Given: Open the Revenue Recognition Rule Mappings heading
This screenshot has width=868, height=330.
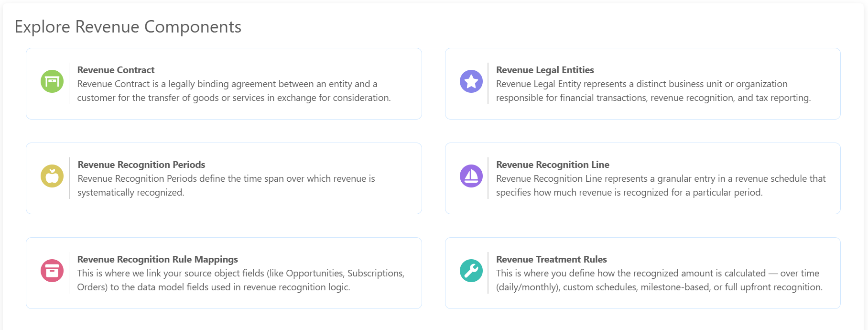Looking at the screenshot, I should pyautogui.click(x=158, y=259).
